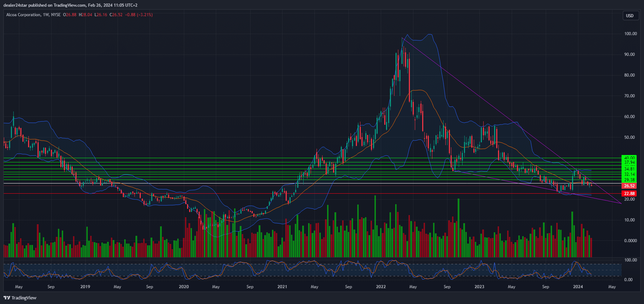
Task: Select the Alcoa Corporation symbol title
Action: pyautogui.click(x=23, y=15)
